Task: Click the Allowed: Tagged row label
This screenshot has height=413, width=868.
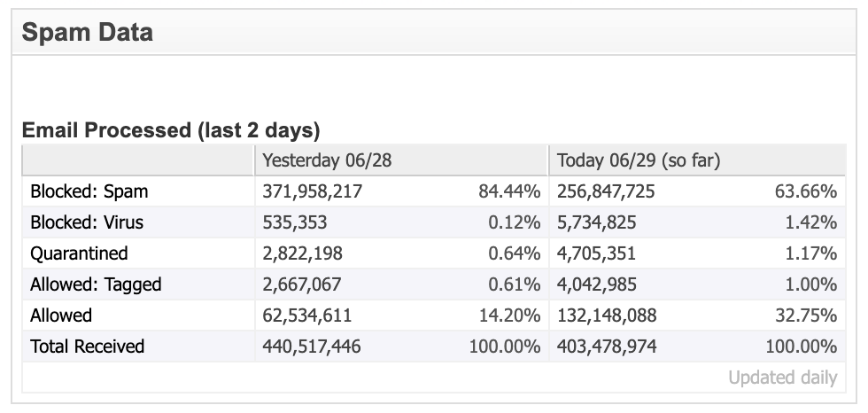Action: tap(96, 284)
